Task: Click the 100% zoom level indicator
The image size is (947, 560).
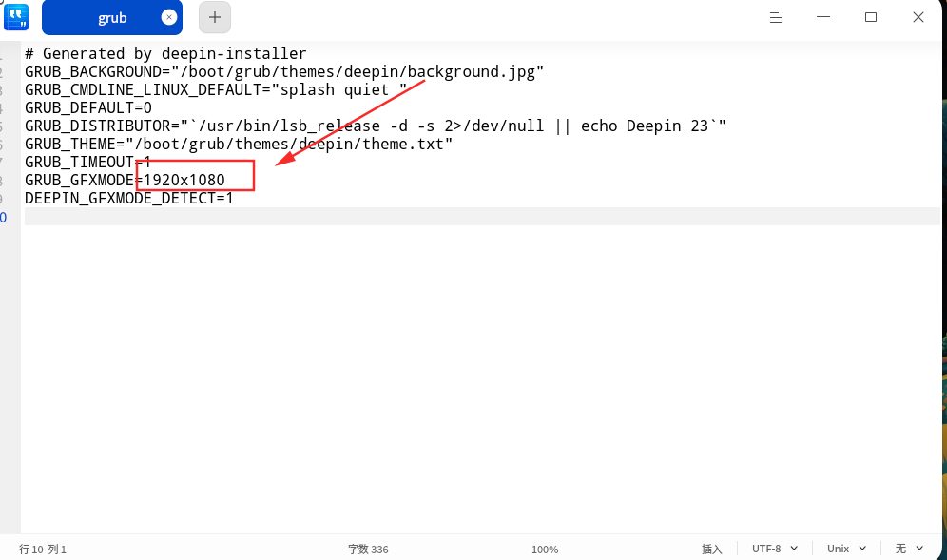Action: (x=545, y=550)
